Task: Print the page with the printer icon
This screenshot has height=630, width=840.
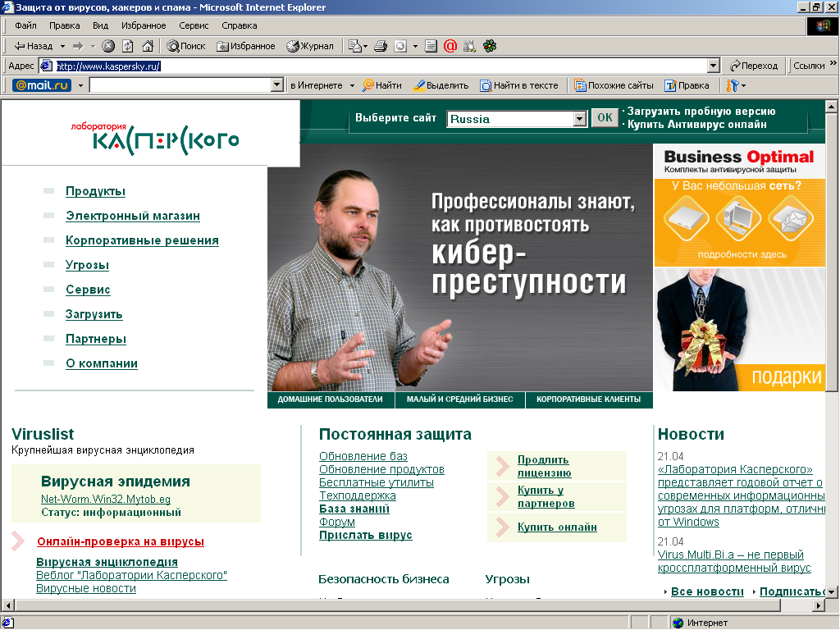Action: pos(381,46)
